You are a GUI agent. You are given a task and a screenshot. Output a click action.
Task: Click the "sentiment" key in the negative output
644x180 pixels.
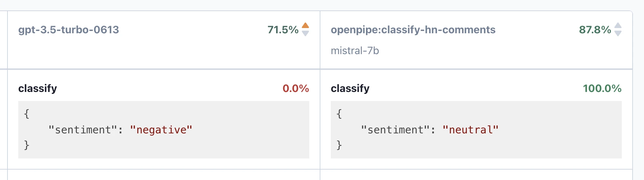tap(83, 130)
